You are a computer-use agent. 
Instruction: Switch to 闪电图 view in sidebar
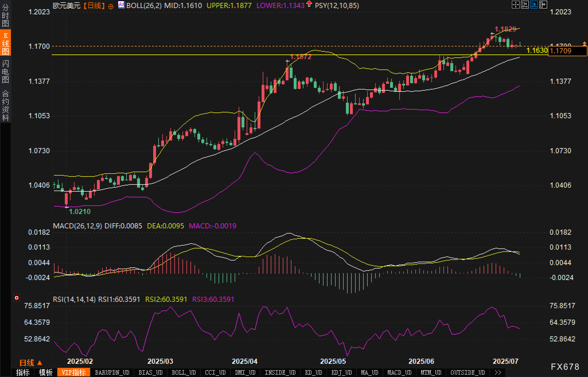click(x=5, y=71)
